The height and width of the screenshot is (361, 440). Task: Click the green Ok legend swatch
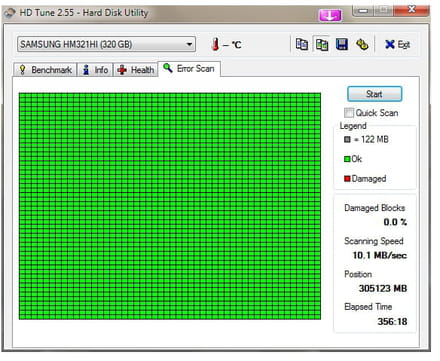(347, 159)
